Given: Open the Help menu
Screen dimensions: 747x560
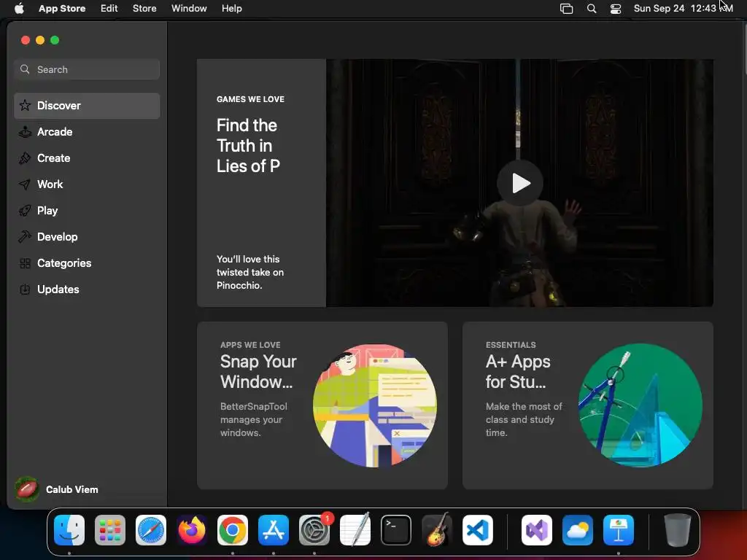Looking at the screenshot, I should pos(231,8).
